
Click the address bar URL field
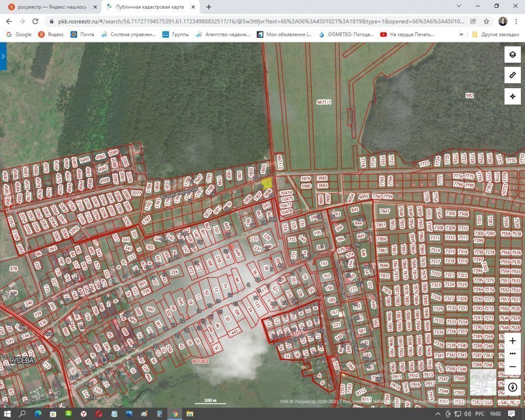[x=257, y=22]
